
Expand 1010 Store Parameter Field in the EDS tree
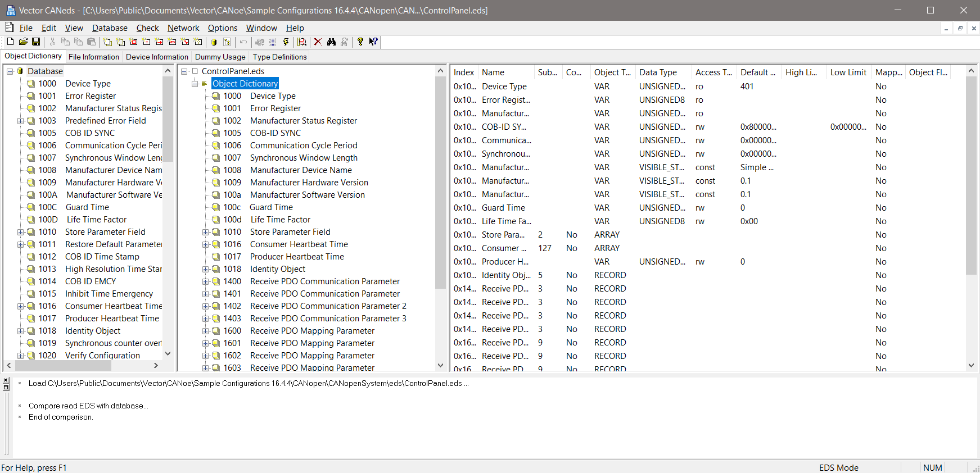click(206, 232)
